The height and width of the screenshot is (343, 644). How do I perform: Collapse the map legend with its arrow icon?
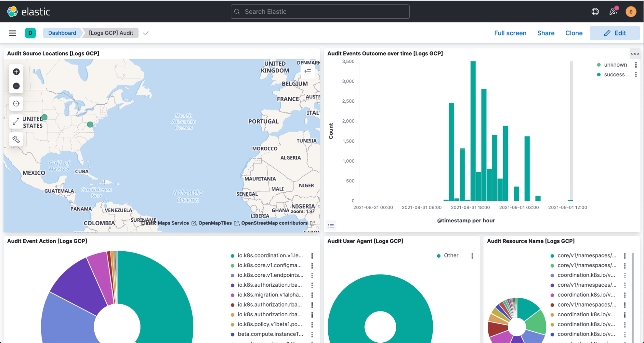pos(307,71)
